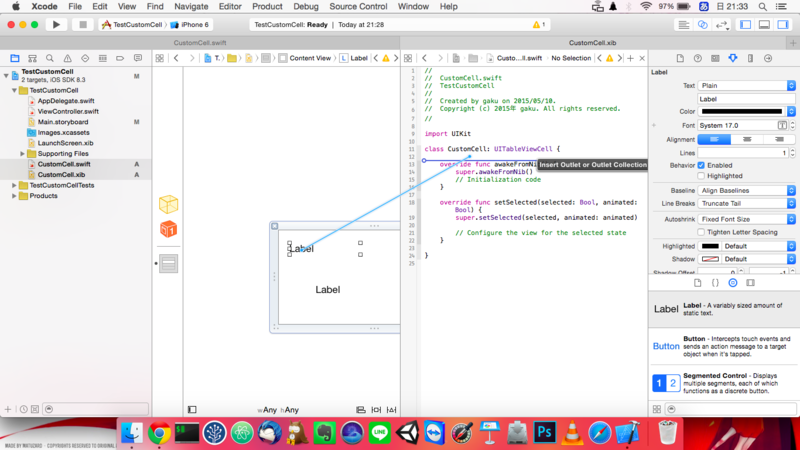Screen dimensions: 800x450
Task: Switch to the Standard editor
Action: tap(684, 24)
